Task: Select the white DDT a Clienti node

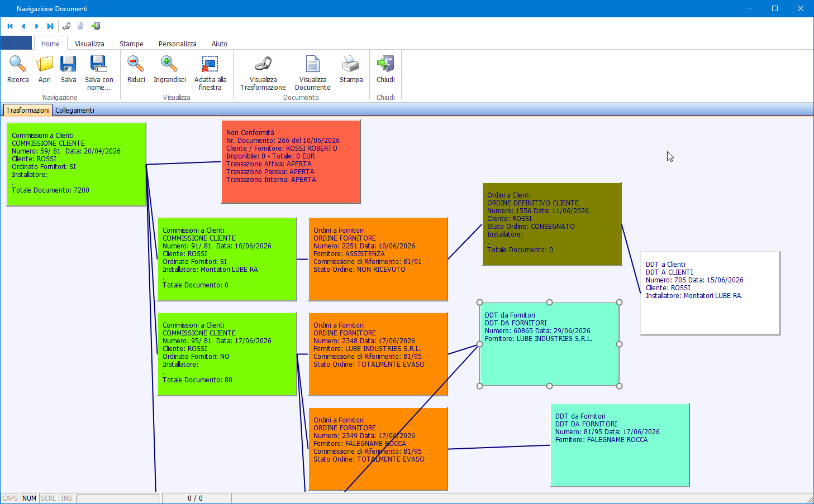Action: click(x=710, y=294)
